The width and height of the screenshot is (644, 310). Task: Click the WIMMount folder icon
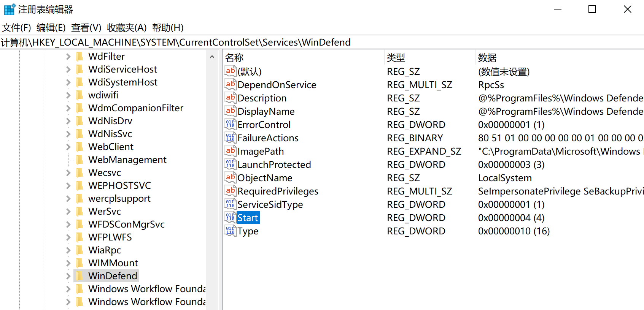coord(80,263)
